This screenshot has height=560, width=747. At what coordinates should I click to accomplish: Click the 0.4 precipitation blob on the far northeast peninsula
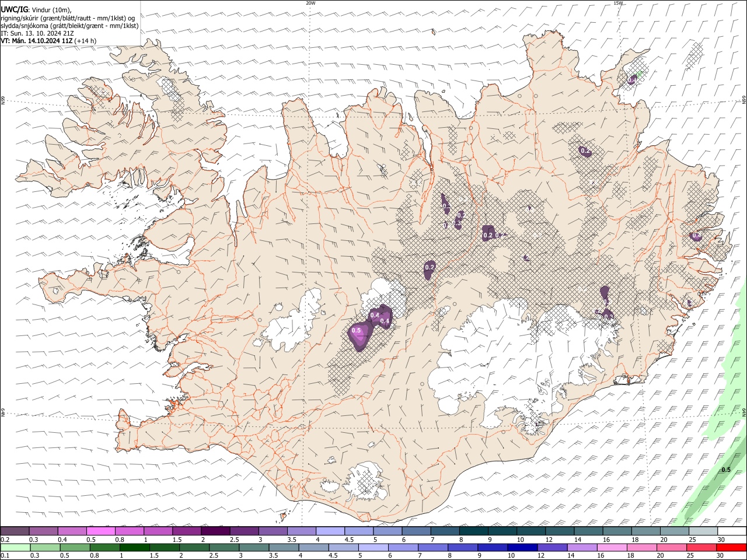632,79
